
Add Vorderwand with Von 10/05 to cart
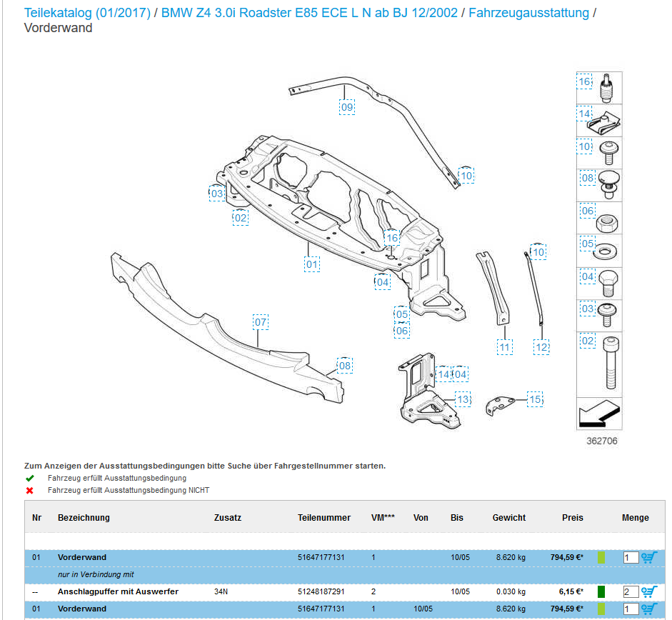[x=649, y=609]
